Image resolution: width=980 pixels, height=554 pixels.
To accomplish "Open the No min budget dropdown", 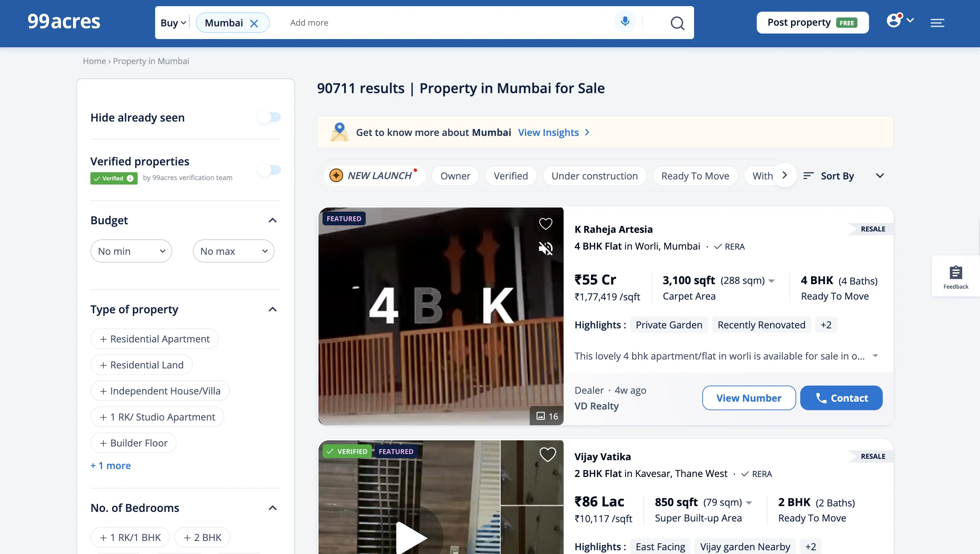I will tap(131, 251).
